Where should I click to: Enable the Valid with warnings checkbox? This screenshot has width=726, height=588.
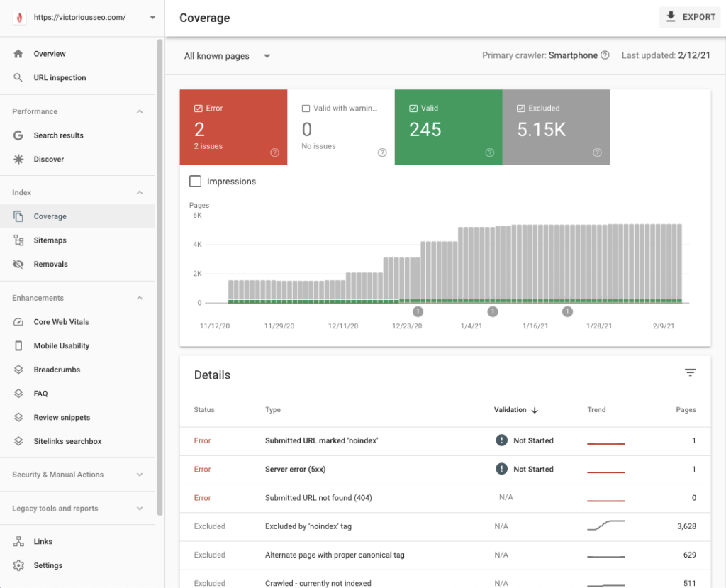click(306, 109)
